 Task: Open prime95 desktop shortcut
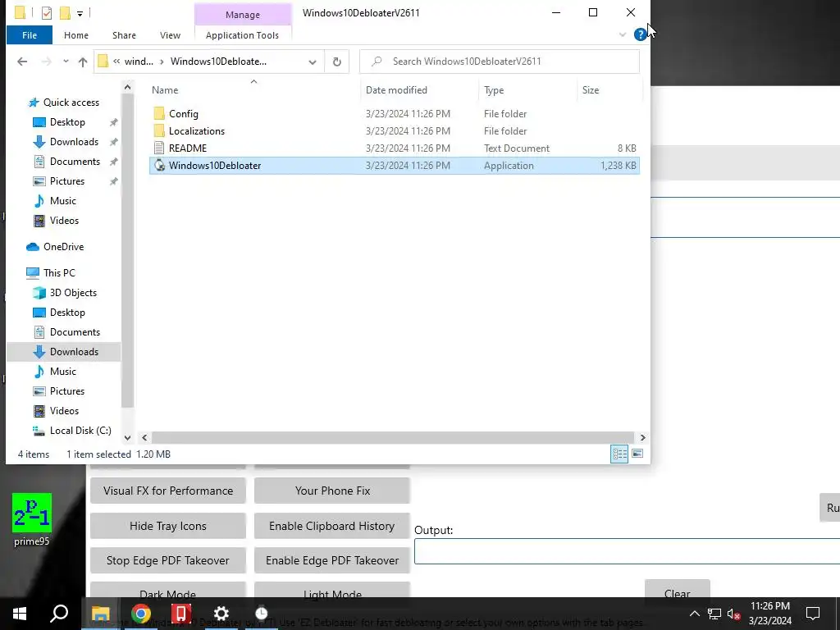click(32, 519)
